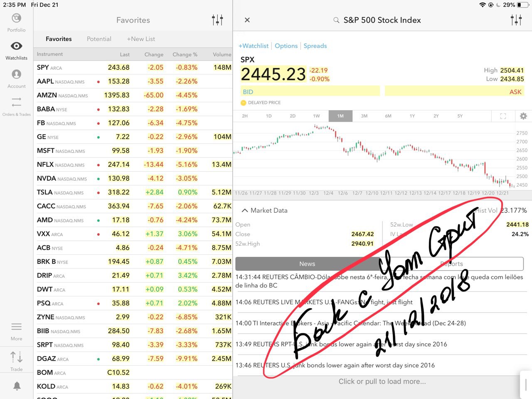Screen dimensions: 532x399
Task: Set chart range to 1M
Action: point(340,116)
